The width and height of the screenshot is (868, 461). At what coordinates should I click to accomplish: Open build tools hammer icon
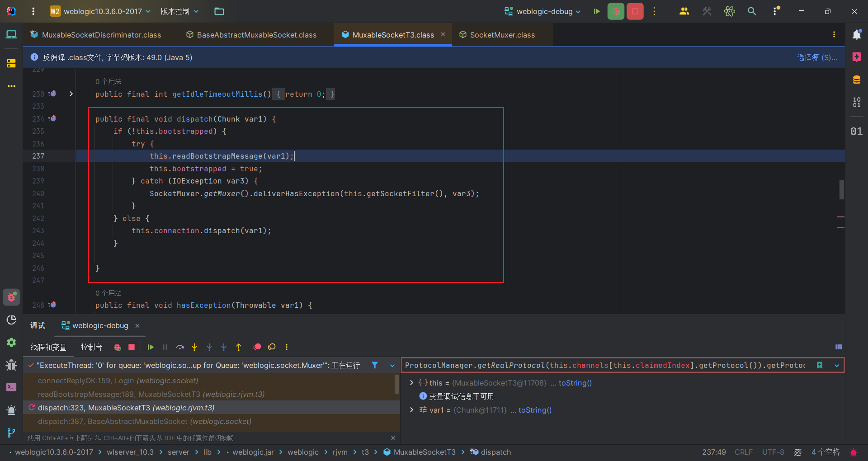click(x=707, y=11)
